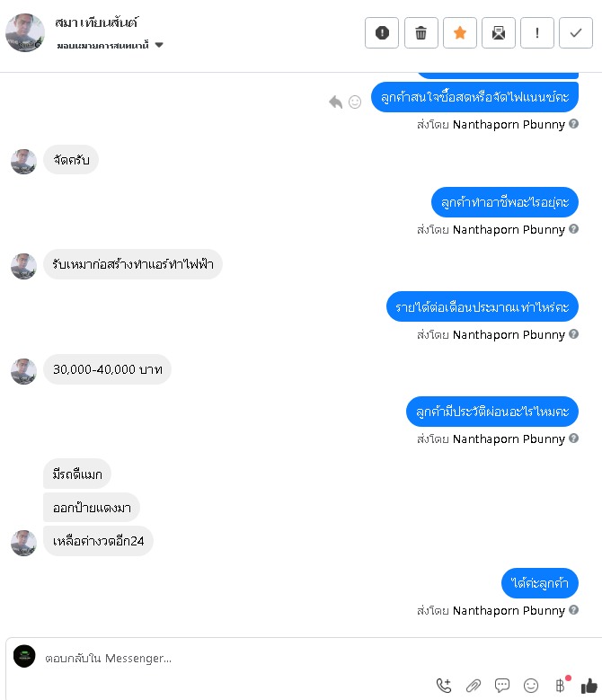The height and width of the screenshot is (700, 602).
Task: Open info icon beside last Nanthaporn Pbunny label
Action: pyautogui.click(x=574, y=610)
